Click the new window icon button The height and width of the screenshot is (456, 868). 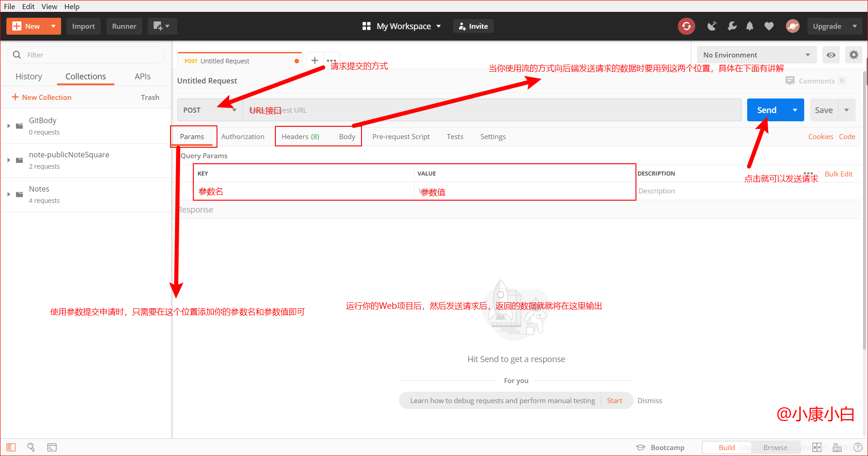pos(162,26)
